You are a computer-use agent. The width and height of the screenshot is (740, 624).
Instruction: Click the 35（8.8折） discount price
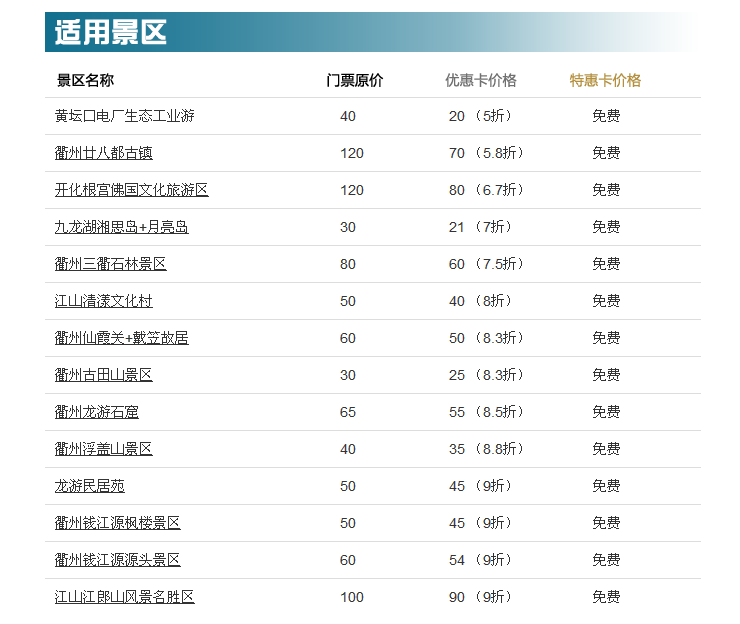(x=487, y=449)
